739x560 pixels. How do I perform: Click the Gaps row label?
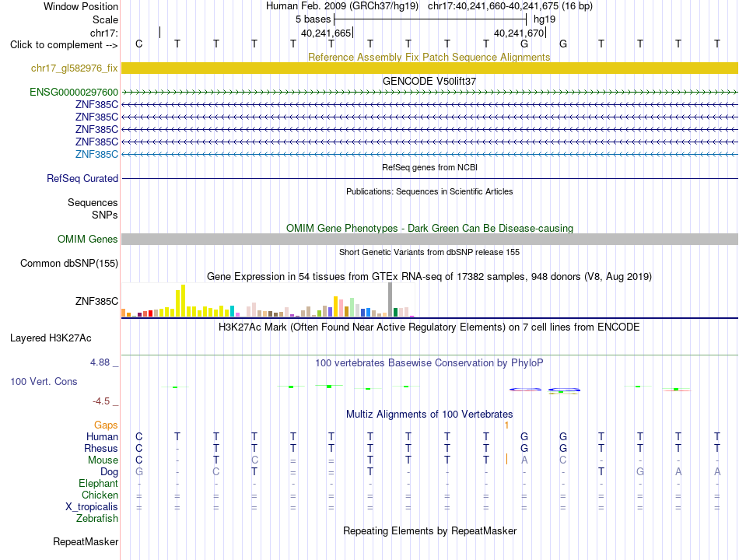(106, 425)
